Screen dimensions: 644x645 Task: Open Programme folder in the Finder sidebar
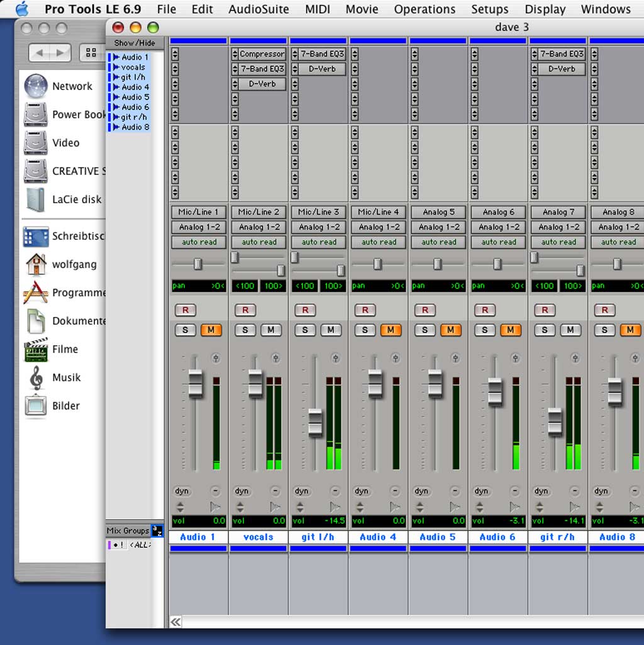[65, 293]
